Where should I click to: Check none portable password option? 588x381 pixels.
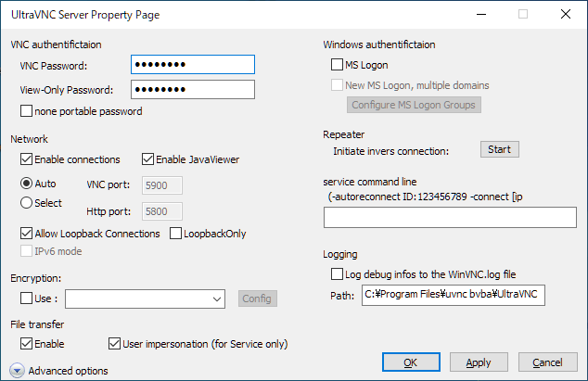tap(26, 111)
